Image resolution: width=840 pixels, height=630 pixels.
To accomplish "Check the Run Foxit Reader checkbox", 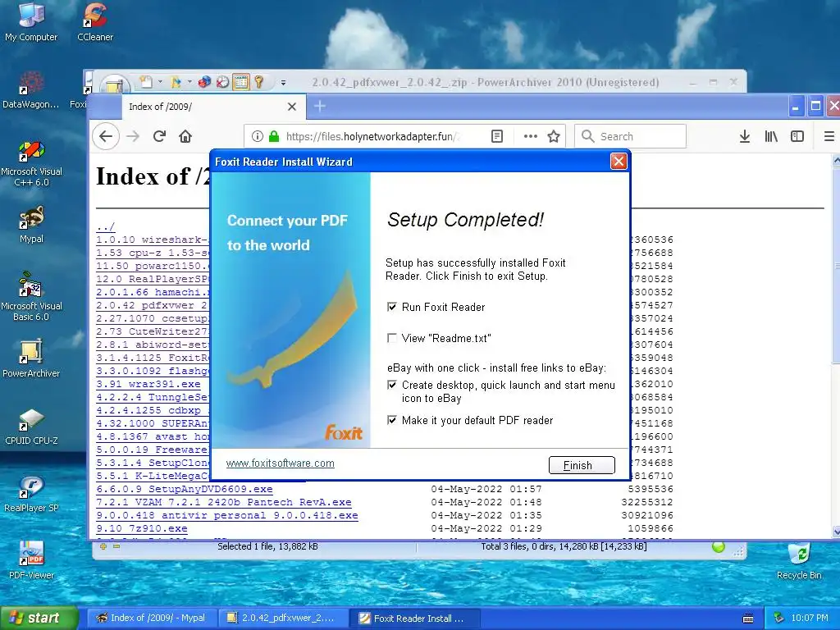I will pyautogui.click(x=392, y=307).
